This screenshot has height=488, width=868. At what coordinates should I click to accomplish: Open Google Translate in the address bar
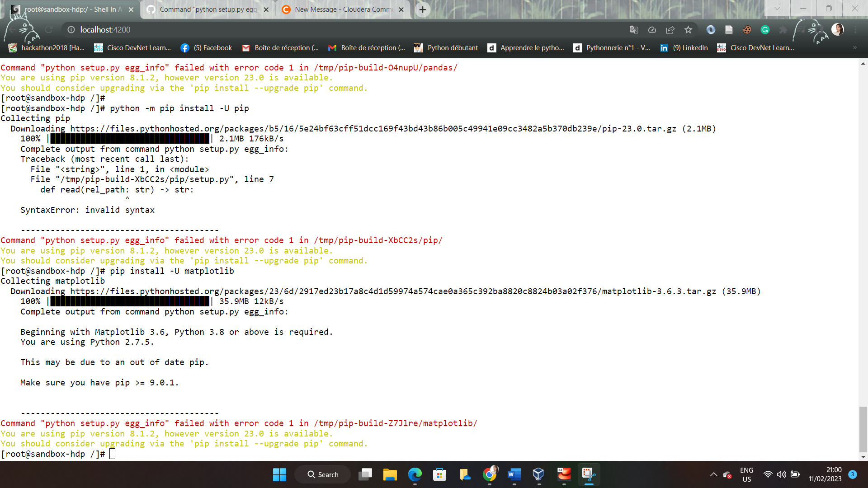click(634, 30)
